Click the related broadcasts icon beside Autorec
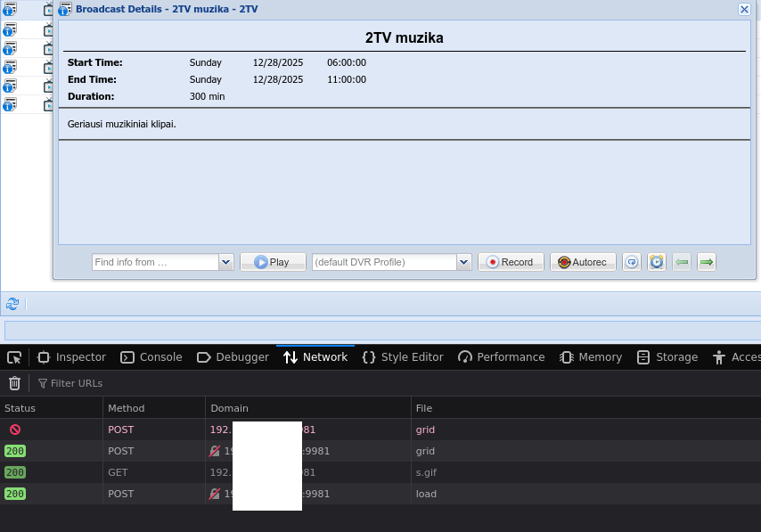Screen dimensions: 761x532 tap(632, 262)
